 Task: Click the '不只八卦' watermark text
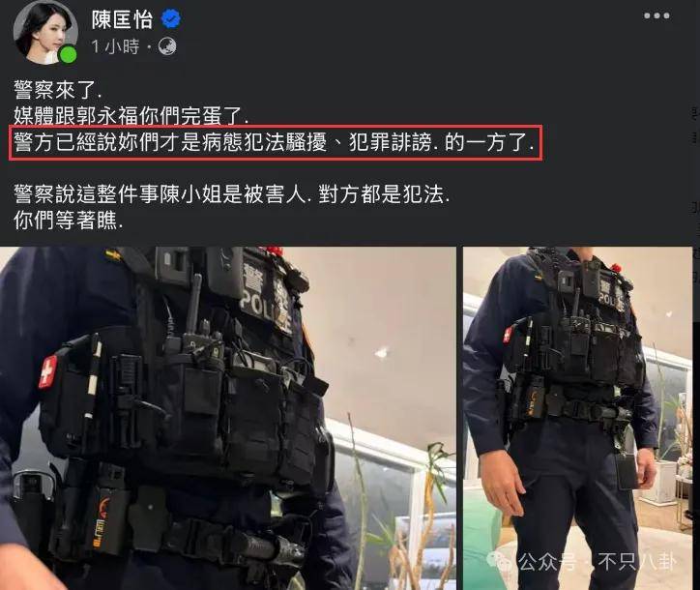(x=637, y=561)
